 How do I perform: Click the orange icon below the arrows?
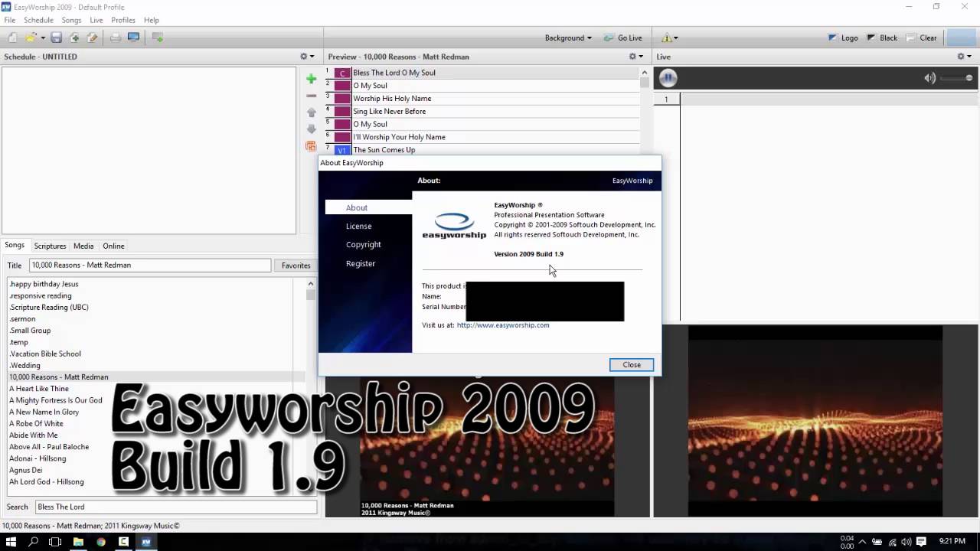point(311,146)
